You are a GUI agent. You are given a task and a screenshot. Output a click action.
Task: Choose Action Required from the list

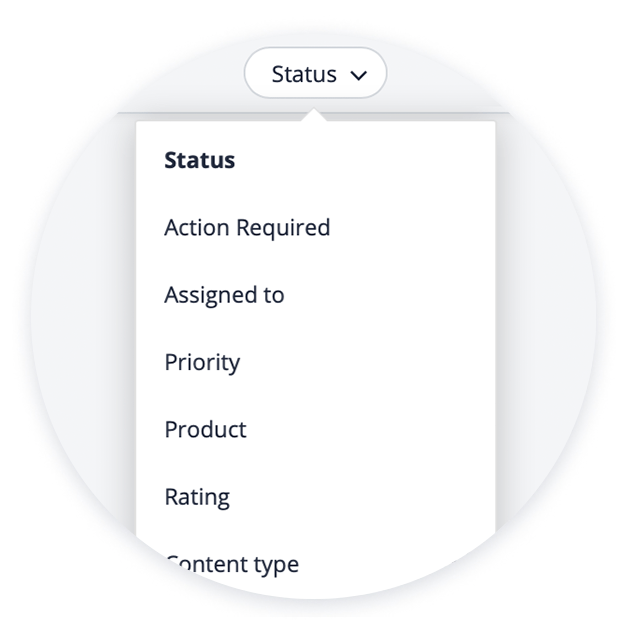pos(247,228)
